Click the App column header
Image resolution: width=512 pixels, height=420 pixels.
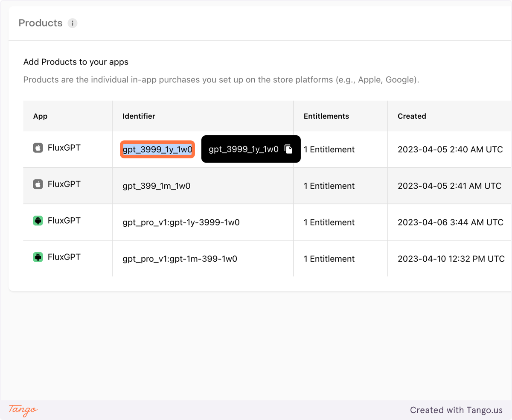40,116
